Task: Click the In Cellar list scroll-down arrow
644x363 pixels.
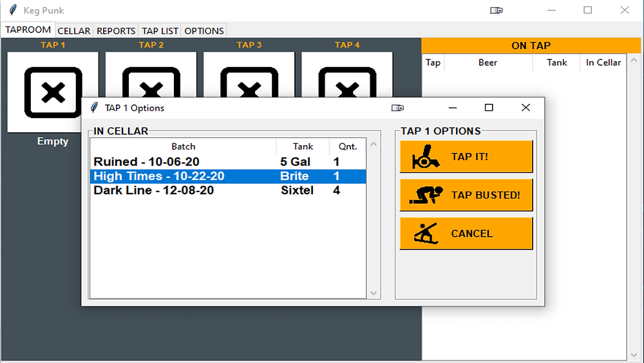Action: pos(374,293)
